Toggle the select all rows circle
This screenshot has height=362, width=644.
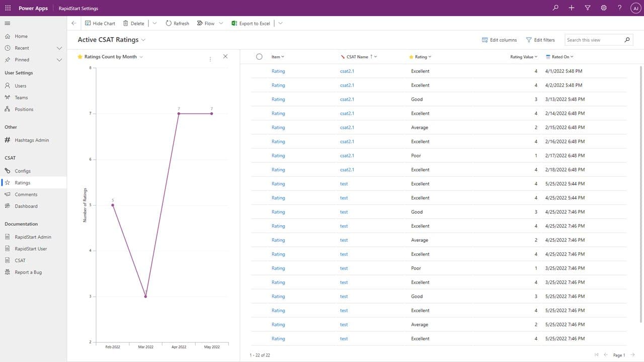coord(259,57)
